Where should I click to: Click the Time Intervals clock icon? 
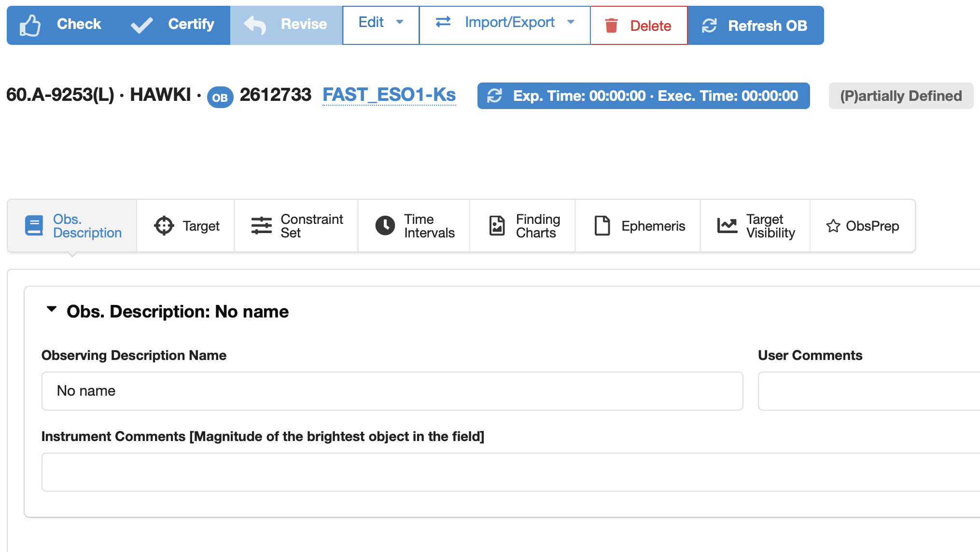pyautogui.click(x=385, y=226)
